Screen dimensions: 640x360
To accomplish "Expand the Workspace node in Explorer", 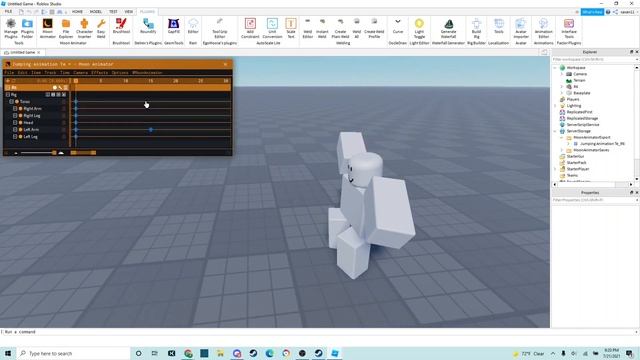I will pos(555,68).
